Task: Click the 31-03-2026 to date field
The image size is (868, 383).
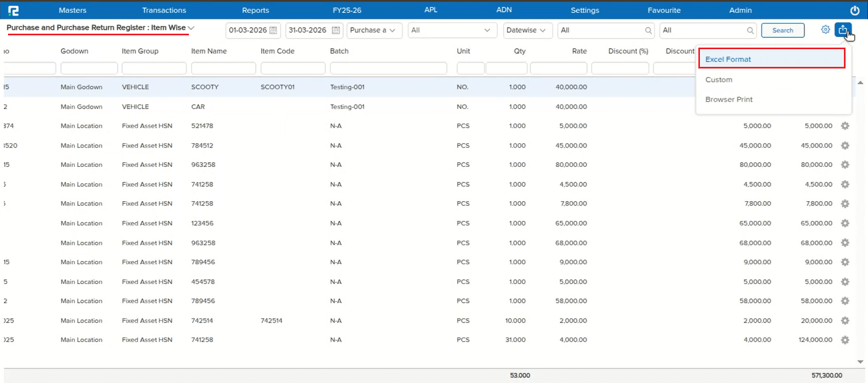Action: click(x=314, y=30)
